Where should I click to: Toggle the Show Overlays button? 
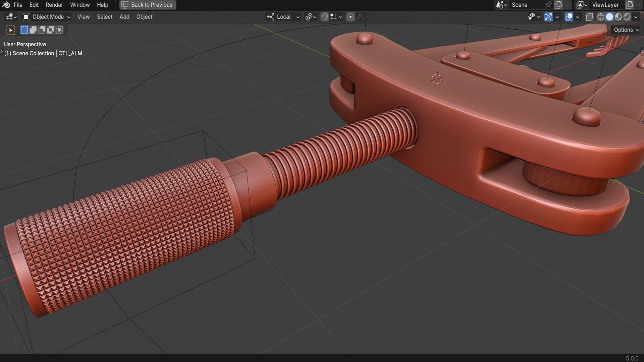569,17
